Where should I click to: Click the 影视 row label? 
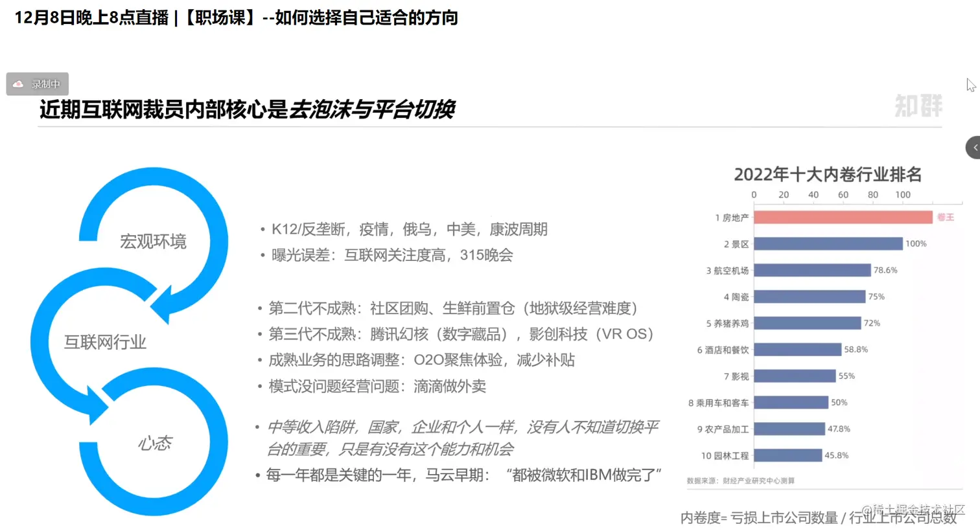coord(736,376)
